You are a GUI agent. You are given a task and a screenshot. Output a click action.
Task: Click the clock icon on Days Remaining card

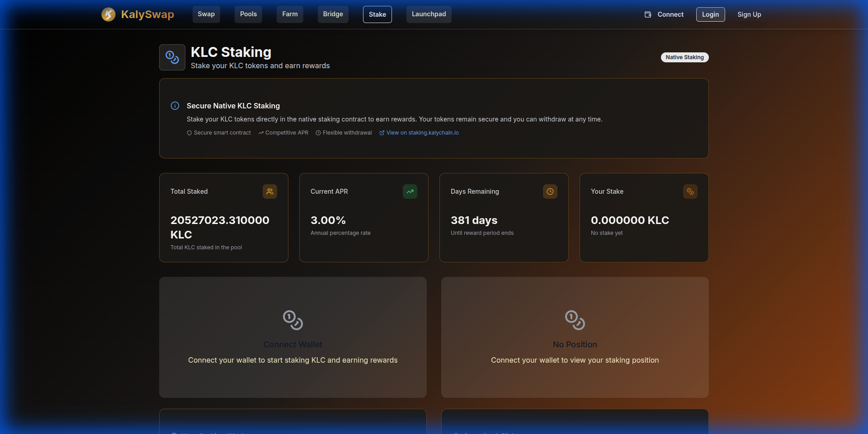pos(550,191)
